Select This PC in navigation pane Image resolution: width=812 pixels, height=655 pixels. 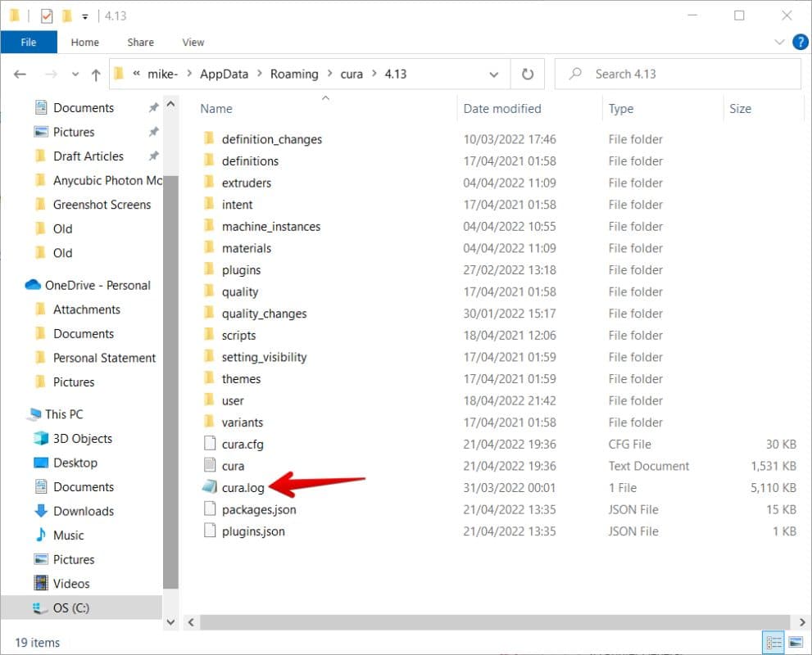pyautogui.click(x=63, y=414)
